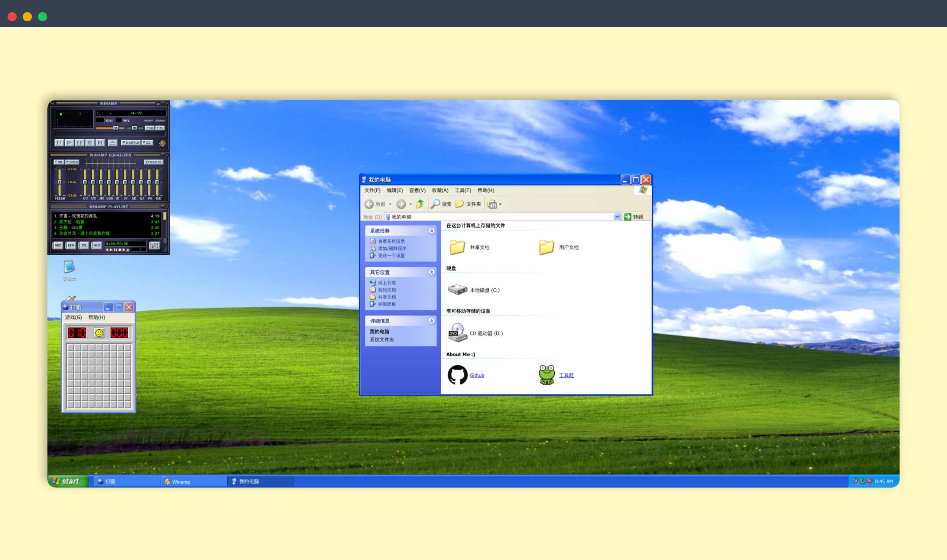Image resolution: width=947 pixels, height=560 pixels.
Task: Click the Minesweeper smiley face to restart
Action: pyautogui.click(x=98, y=333)
